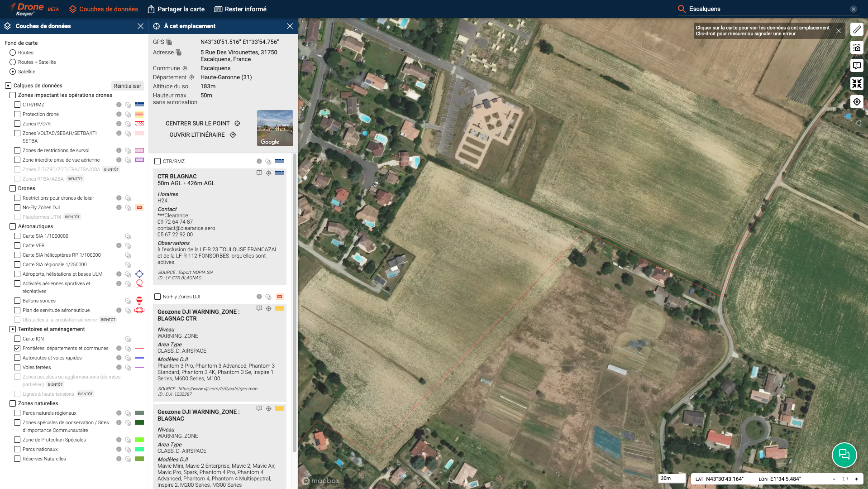Click Zones de restrictions de survol swatch
868x489 pixels.
pyautogui.click(x=139, y=150)
